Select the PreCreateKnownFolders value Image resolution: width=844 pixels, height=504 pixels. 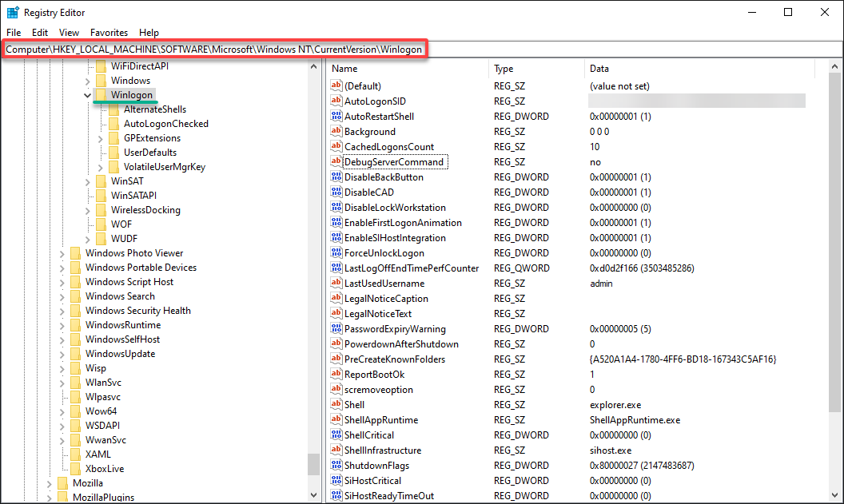[395, 359]
